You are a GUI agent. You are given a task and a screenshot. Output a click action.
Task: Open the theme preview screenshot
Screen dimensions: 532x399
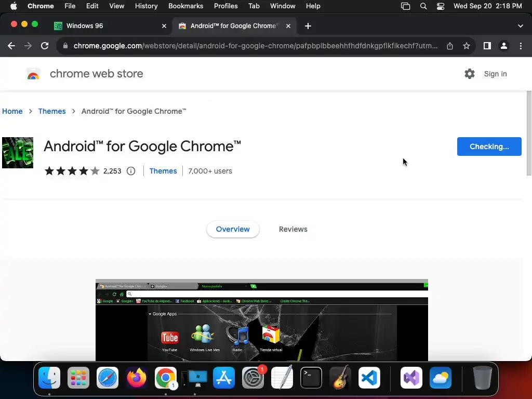pyautogui.click(x=262, y=320)
